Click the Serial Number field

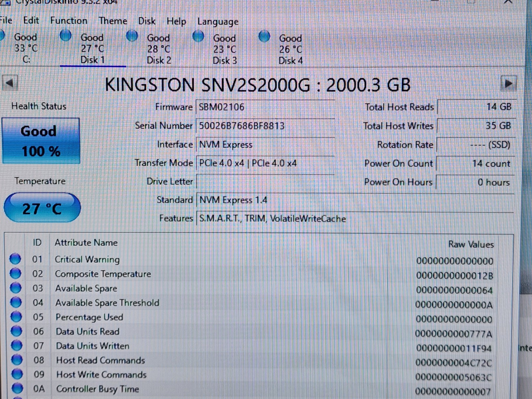[265, 126]
